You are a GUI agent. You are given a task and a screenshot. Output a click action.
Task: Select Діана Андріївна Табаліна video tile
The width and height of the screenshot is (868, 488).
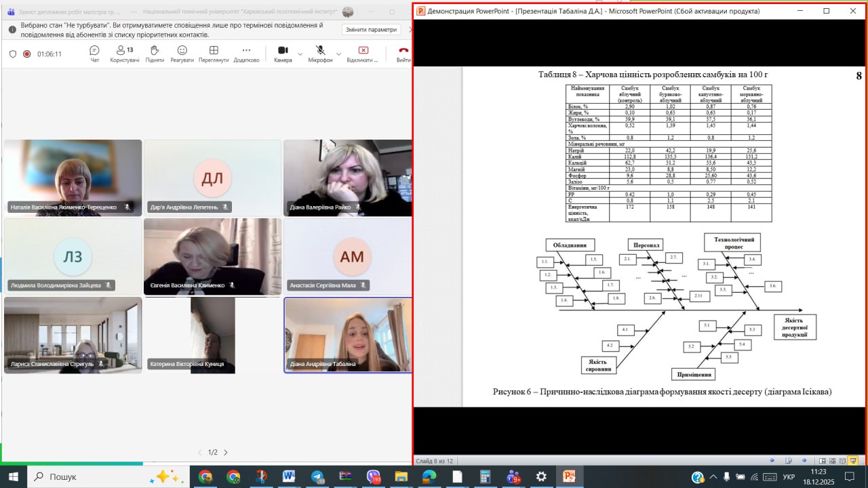348,335
